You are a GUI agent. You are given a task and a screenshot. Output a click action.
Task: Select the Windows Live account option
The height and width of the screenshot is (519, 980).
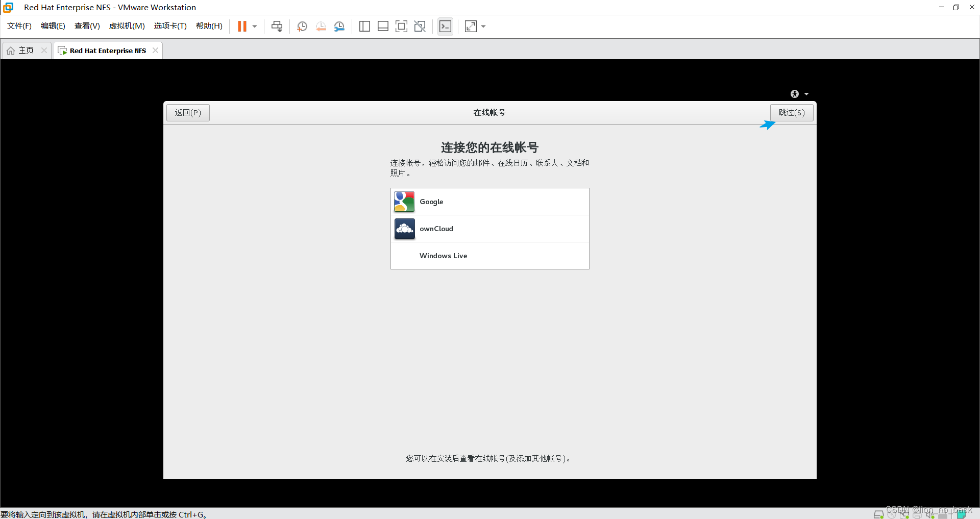click(x=490, y=256)
